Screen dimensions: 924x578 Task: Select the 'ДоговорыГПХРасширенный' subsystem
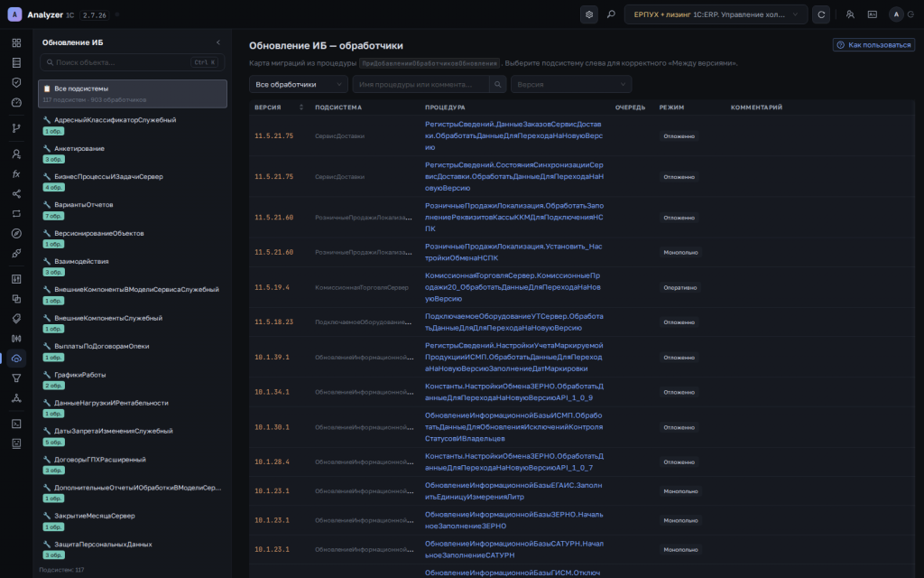pos(133,464)
